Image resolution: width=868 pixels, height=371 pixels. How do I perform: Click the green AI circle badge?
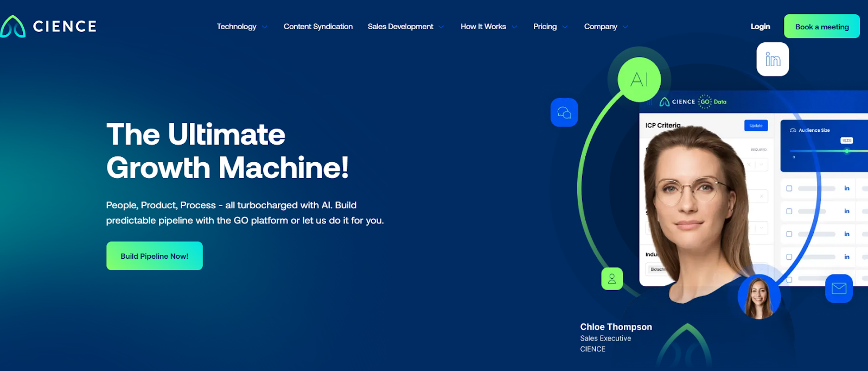point(639,80)
